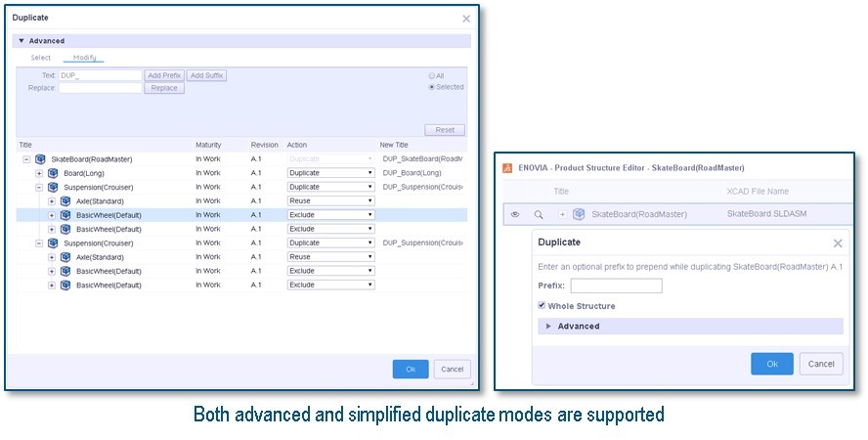This screenshot has height=440, width=868.
Task: Switch to the Modify tab
Action: (84, 58)
